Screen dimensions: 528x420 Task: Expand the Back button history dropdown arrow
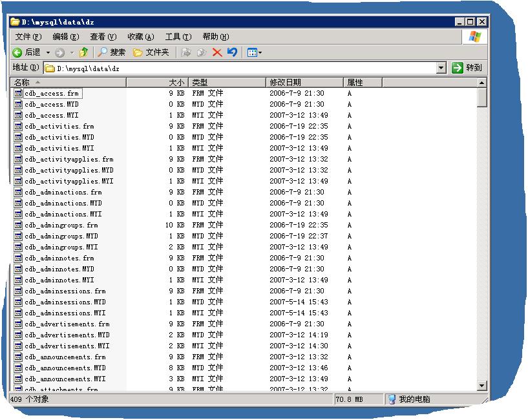[x=48, y=52]
